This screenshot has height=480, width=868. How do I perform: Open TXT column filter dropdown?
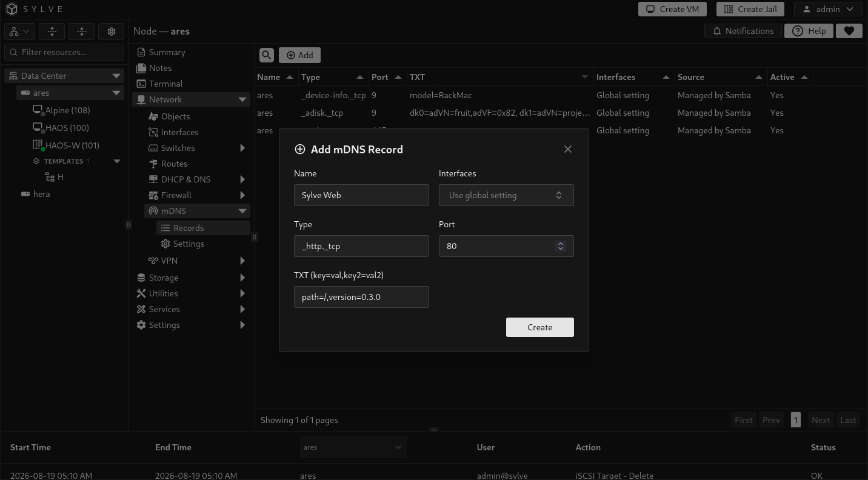click(x=585, y=77)
